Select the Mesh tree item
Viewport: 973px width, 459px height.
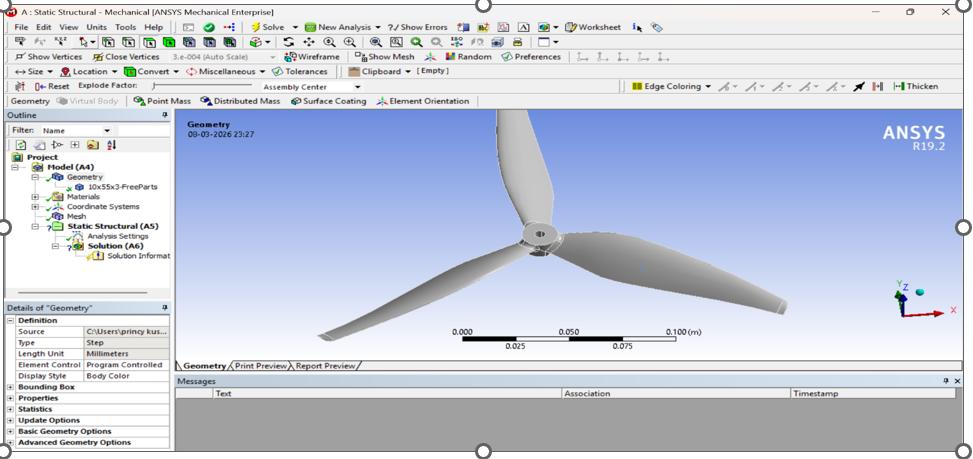click(x=76, y=216)
